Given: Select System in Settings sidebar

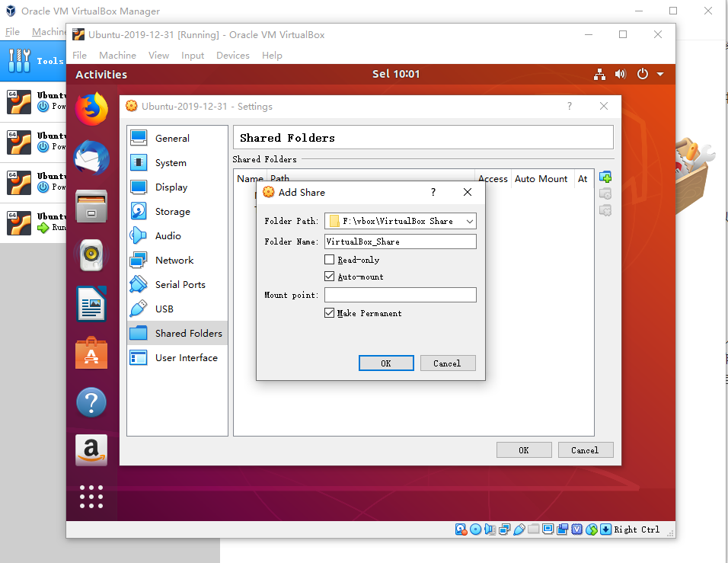Looking at the screenshot, I should point(177,162).
